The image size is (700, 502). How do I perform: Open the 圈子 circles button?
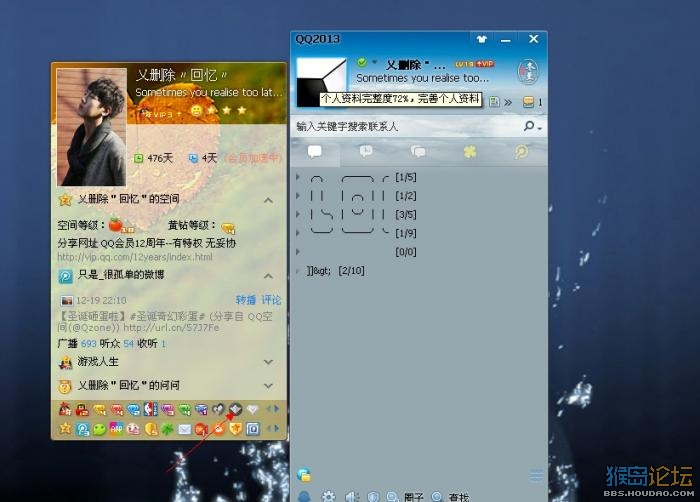pos(405,497)
